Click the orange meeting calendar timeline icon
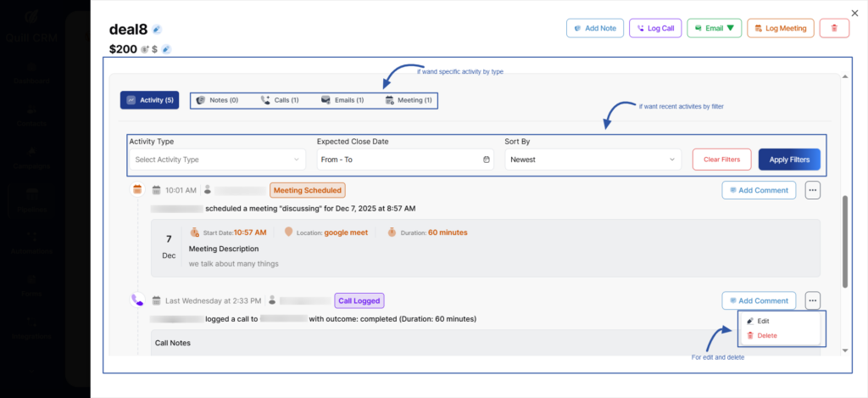The image size is (868, 398). pyautogui.click(x=136, y=190)
